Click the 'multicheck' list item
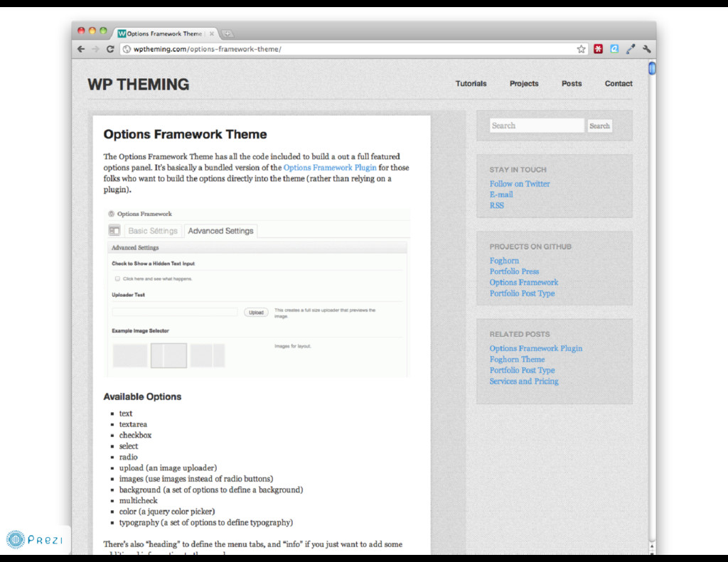The height and width of the screenshot is (562, 728). (x=139, y=501)
